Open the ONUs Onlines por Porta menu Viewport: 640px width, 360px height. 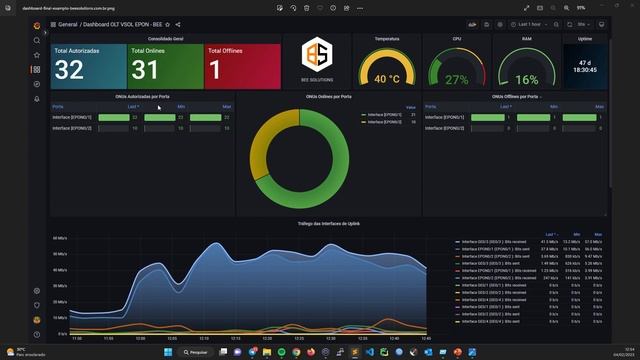coord(329,97)
